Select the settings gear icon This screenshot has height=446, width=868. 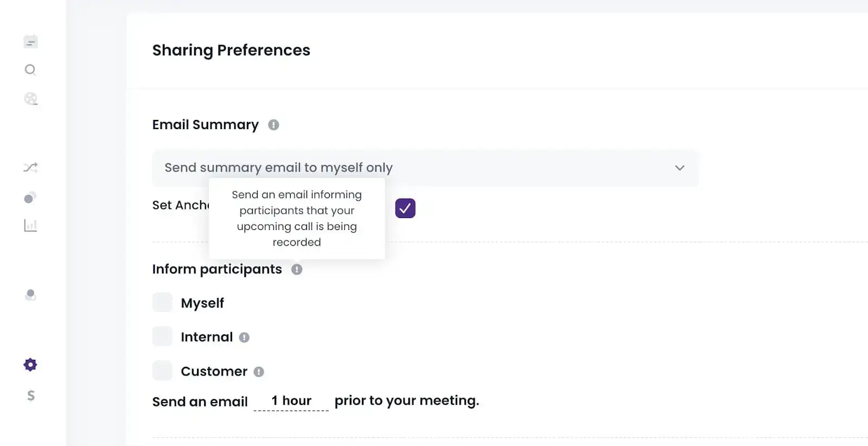[30, 364]
